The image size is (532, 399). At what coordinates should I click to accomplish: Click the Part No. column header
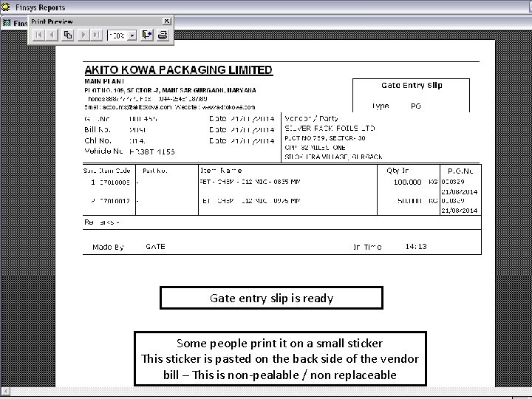point(154,171)
